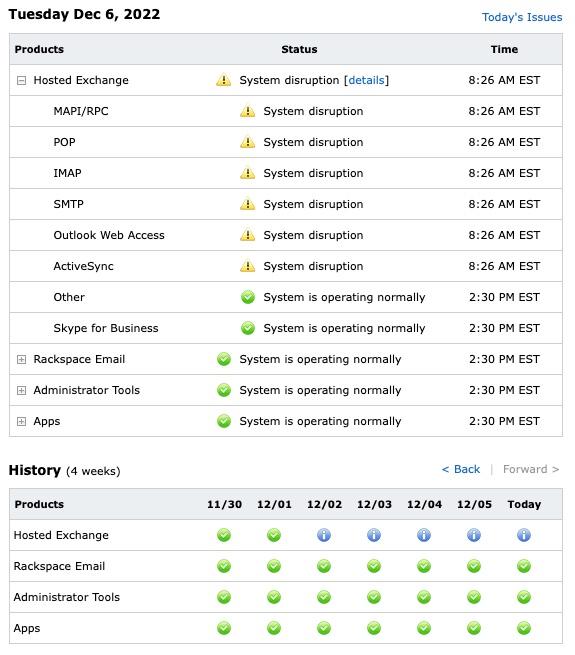Open the Hosted Exchange disruption details link
Screen dimensions: 575x655
click(366, 80)
